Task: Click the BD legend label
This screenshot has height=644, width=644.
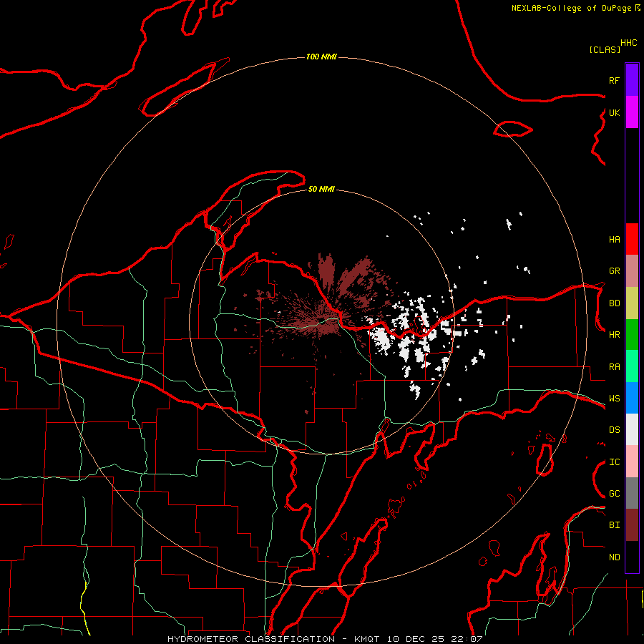Action: coord(614,303)
